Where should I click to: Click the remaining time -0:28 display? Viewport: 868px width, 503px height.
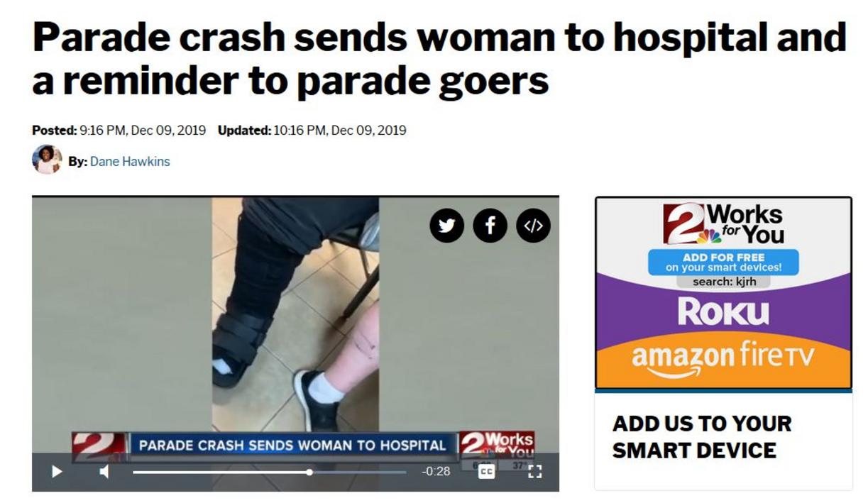click(436, 471)
